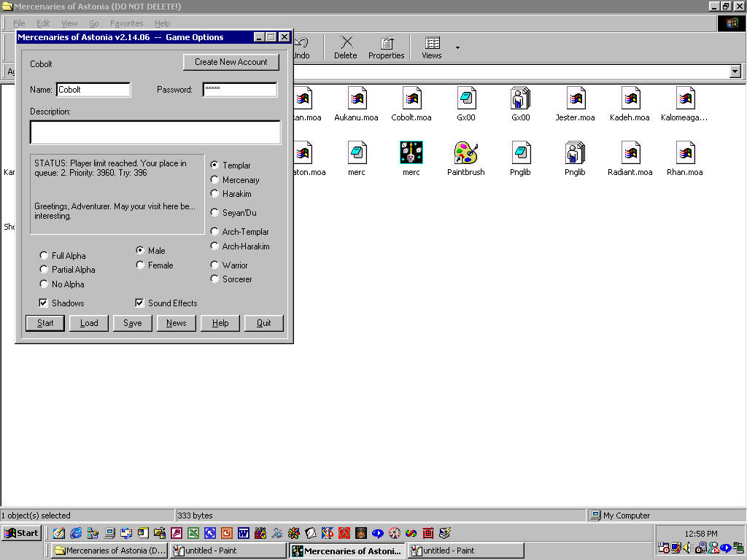This screenshot has width=747, height=560.
Task: Click the display settings tray icon
Action: (676, 548)
